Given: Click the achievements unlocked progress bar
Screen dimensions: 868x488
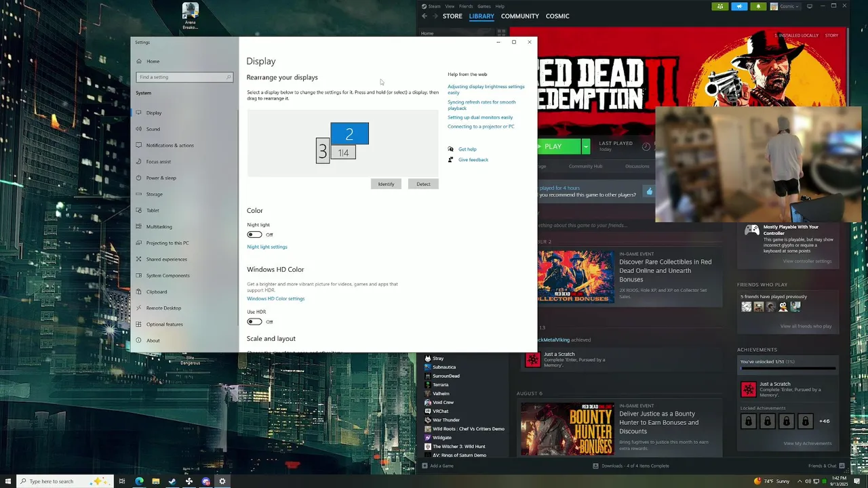Looking at the screenshot, I should (x=788, y=369).
